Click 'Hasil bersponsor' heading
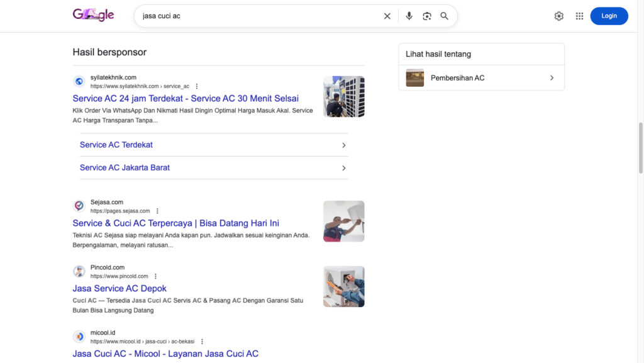The height and width of the screenshot is (363, 644). click(109, 52)
